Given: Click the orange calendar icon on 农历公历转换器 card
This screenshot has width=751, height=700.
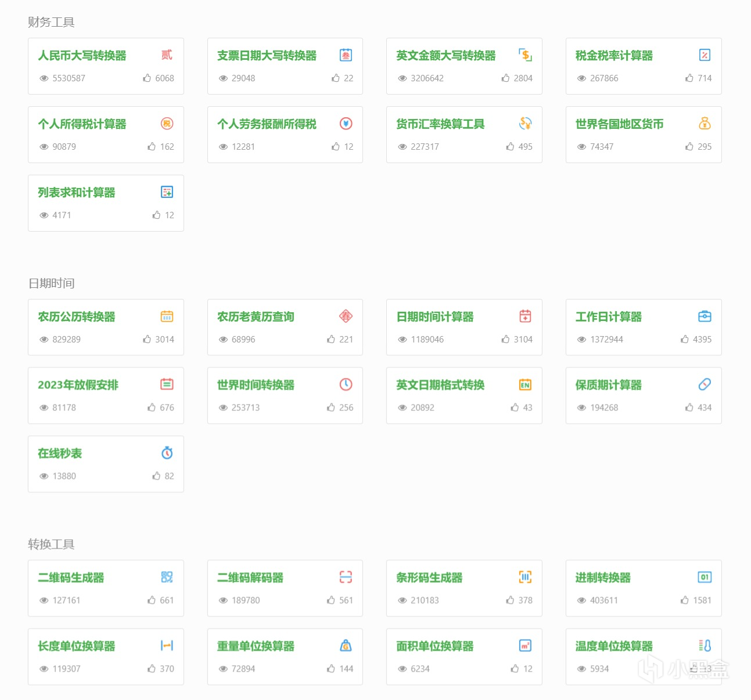Looking at the screenshot, I should click(167, 316).
